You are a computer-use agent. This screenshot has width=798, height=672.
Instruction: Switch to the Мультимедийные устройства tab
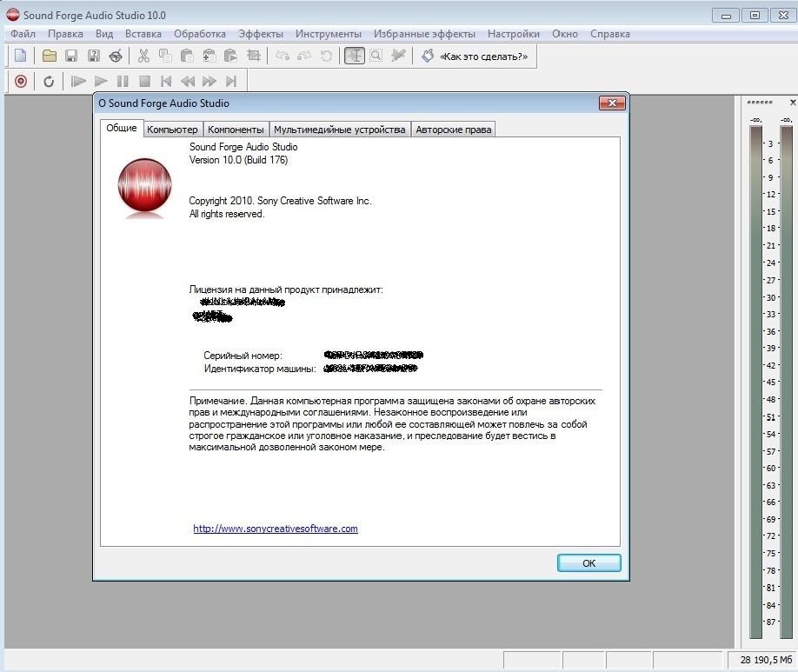(340, 130)
